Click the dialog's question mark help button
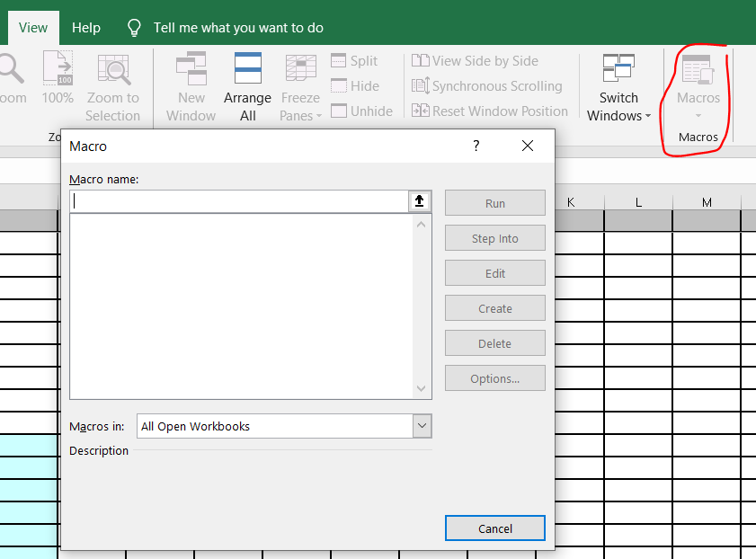756x559 pixels. point(476,146)
